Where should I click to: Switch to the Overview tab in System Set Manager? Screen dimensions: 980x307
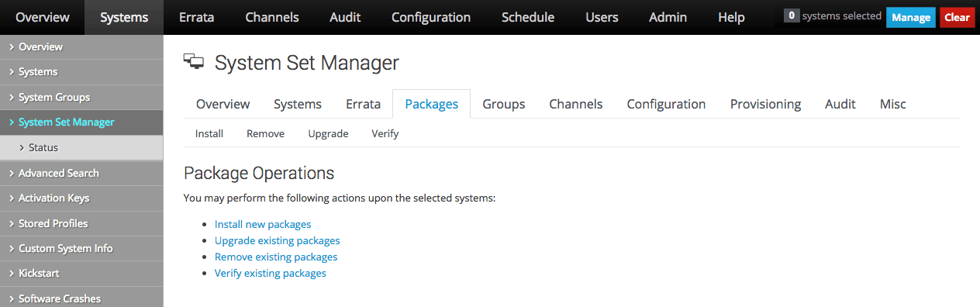[223, 104]
